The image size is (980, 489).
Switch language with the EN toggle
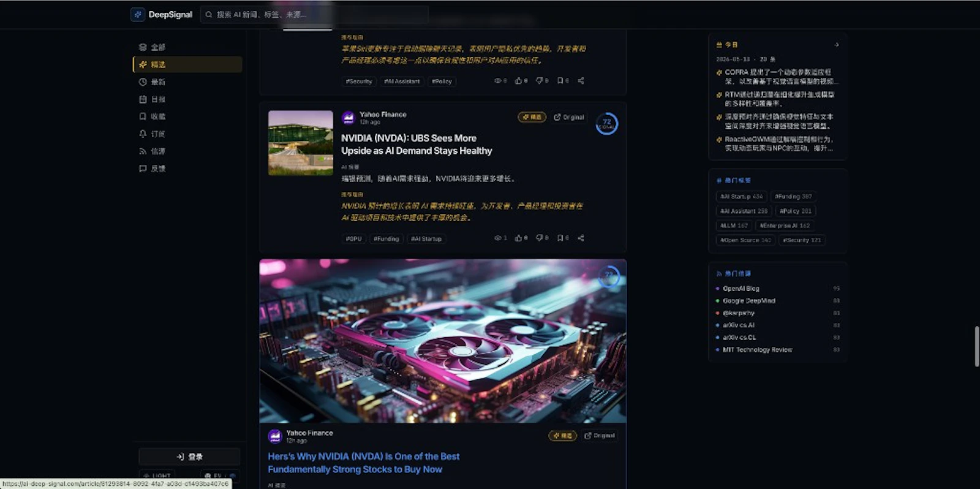[219, 476]
